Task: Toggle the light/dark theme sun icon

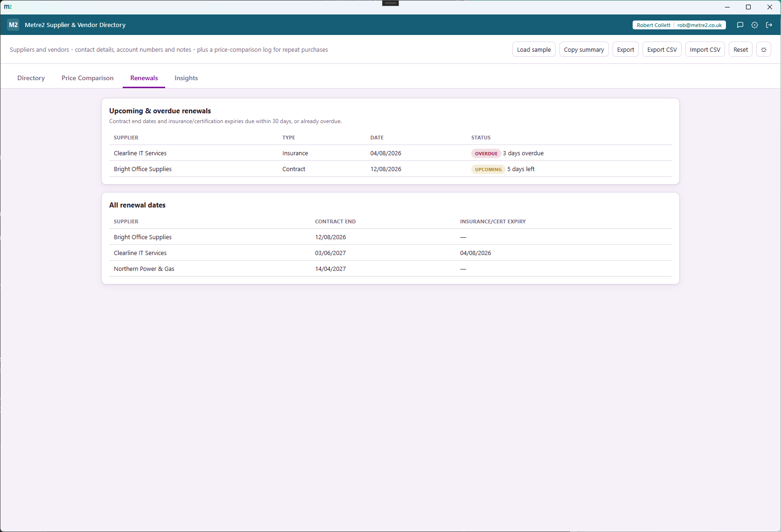Action: pos(764,49)
